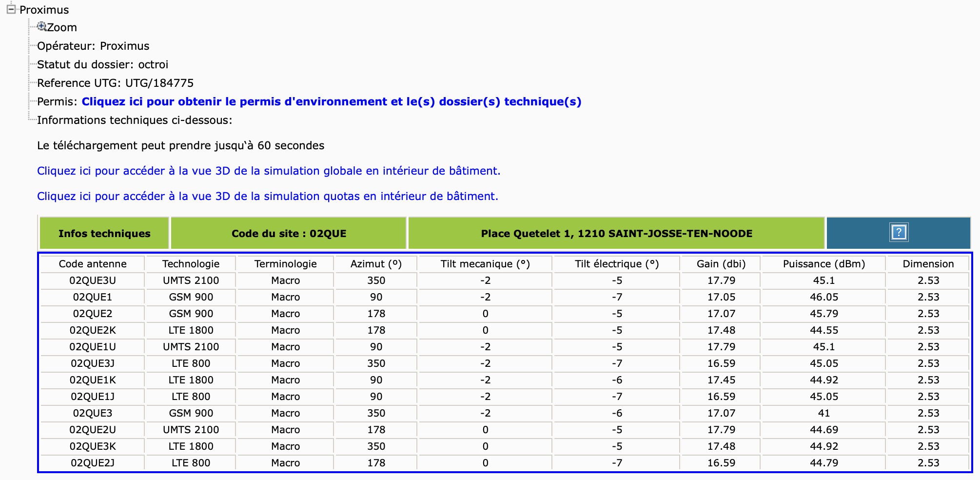
Task: Click LTE 1800 technology in 02QUE2K row
Action: click(191, 330)
